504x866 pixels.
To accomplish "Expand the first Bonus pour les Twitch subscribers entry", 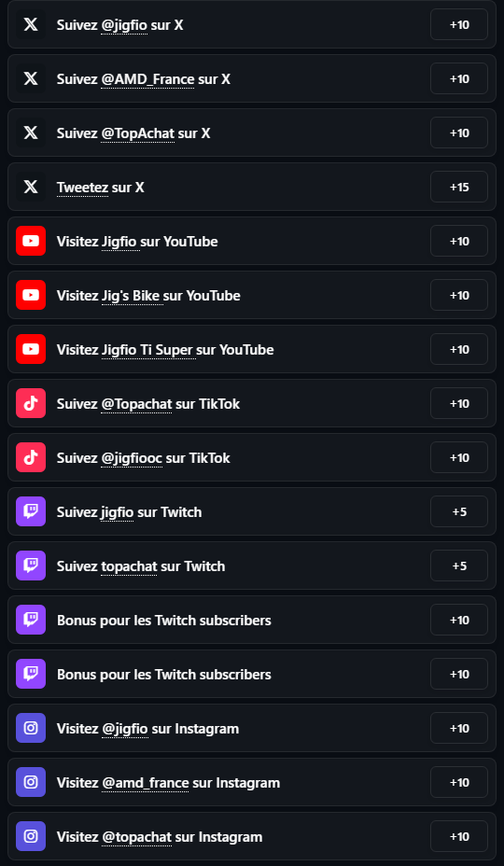I will pos(252,621).
